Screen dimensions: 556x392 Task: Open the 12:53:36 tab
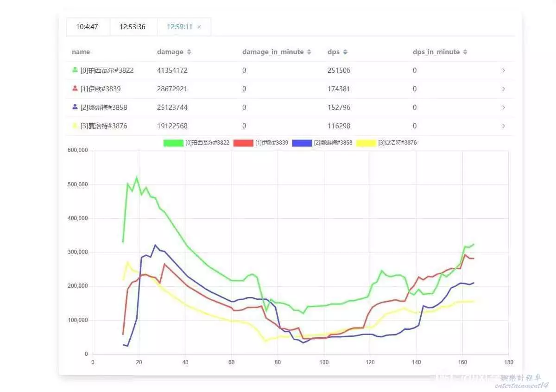(x=133, y=27)
